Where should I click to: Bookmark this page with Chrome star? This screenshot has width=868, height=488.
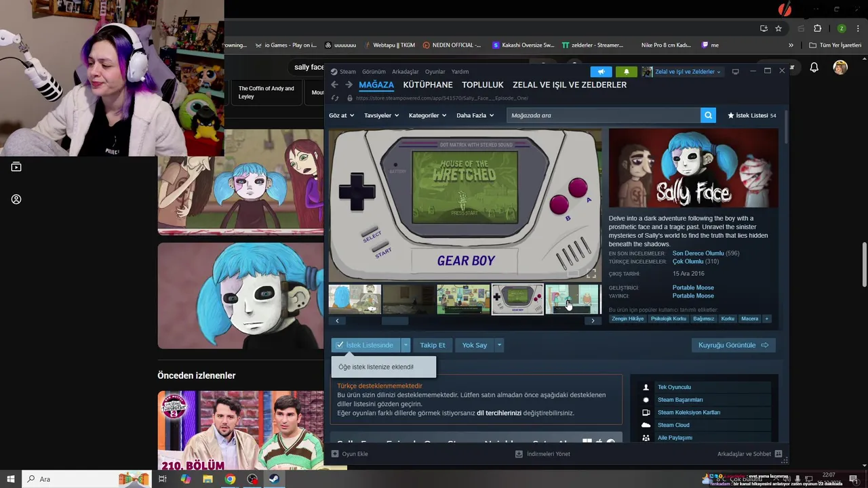point(778,28)
